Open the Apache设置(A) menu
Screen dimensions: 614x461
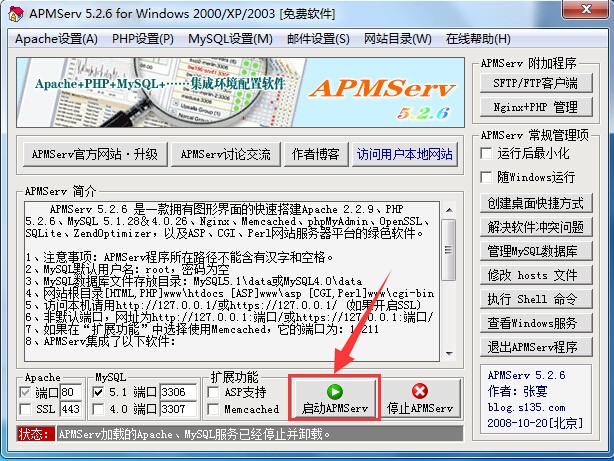pyautogui.click(x=56, y=39)
